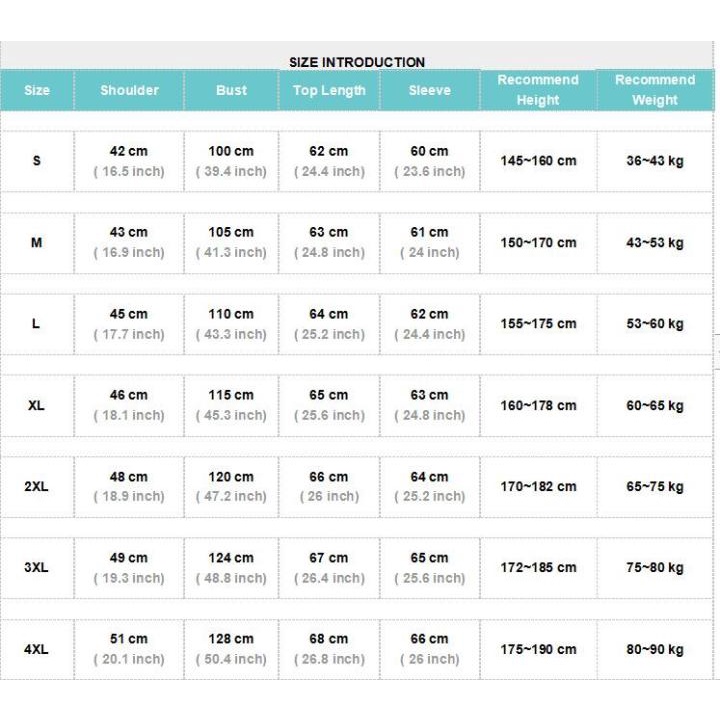
Task: Select the XL size row label
Action: [x=37, y=405]
